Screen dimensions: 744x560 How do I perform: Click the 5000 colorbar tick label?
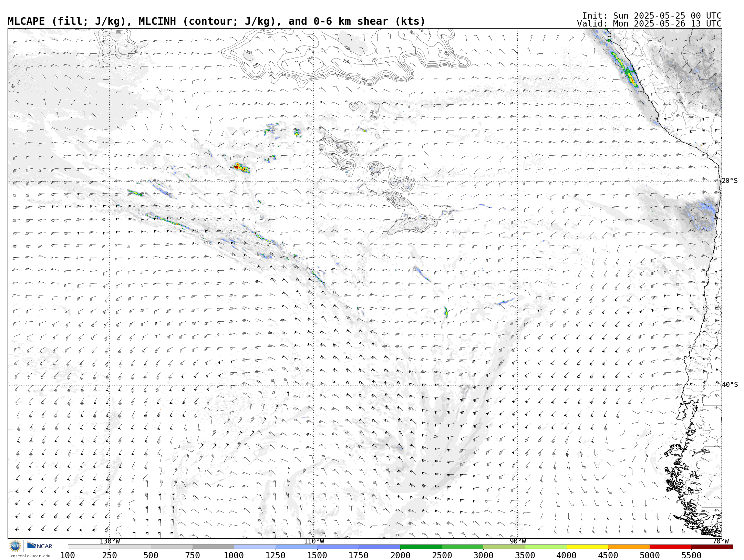tap(650, 556)
